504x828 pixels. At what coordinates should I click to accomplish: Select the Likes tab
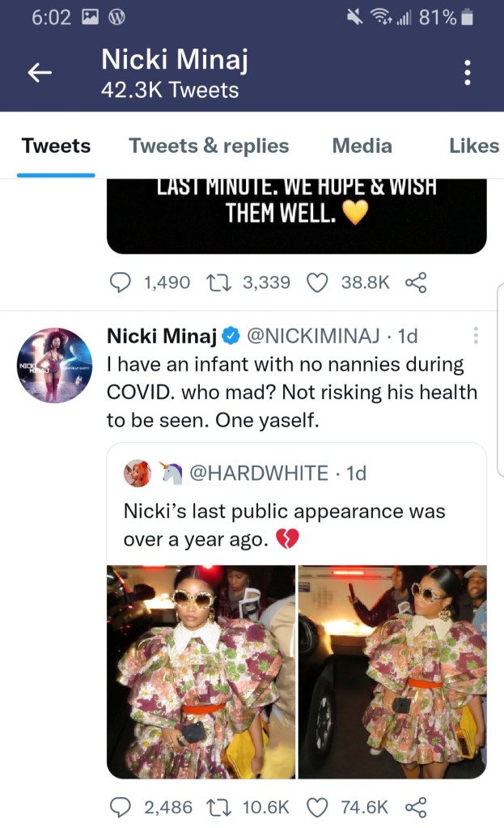click(474, 146)
